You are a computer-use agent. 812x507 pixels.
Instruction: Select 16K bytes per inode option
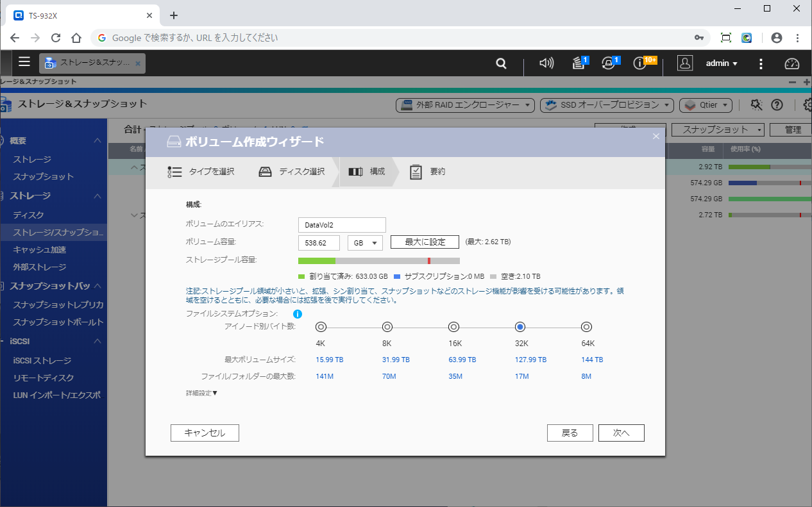tap(453, 327)
